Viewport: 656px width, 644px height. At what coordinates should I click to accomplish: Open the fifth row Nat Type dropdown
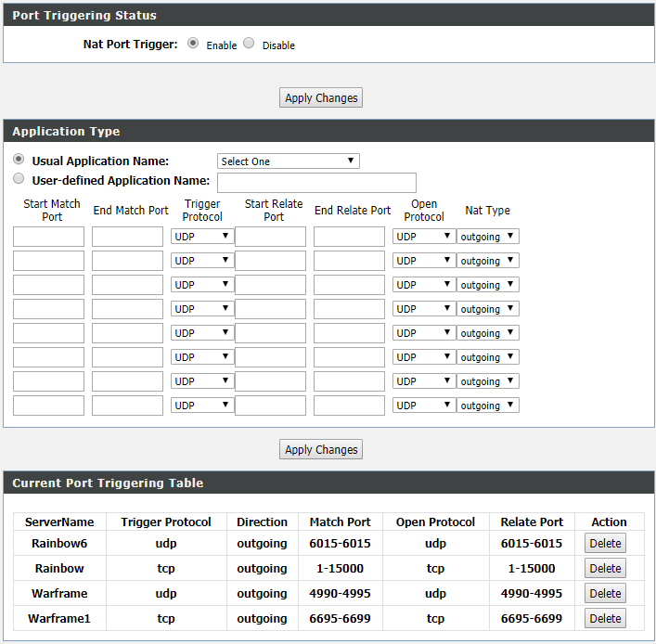click(x=488, y=333)
